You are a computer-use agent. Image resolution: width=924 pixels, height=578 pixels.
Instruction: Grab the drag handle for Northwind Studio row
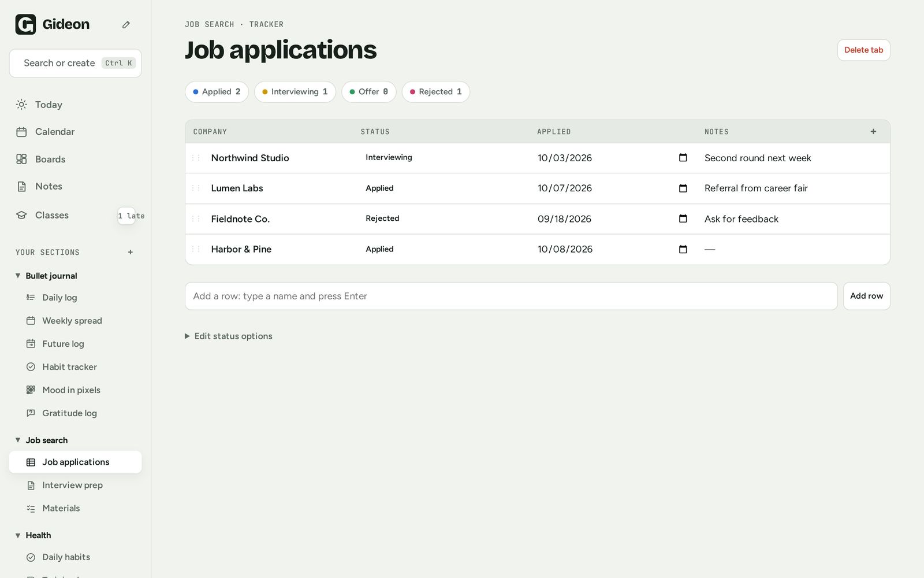tap(196, 158)
